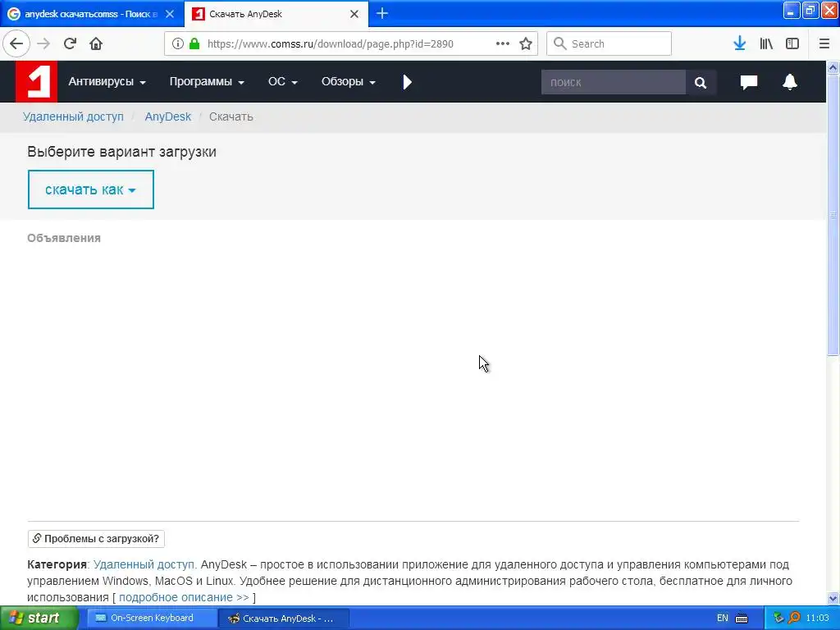Expand the ОС menu
Image resolution: width=840 pixels, height=630 pixels.
(x=283, y=81)
